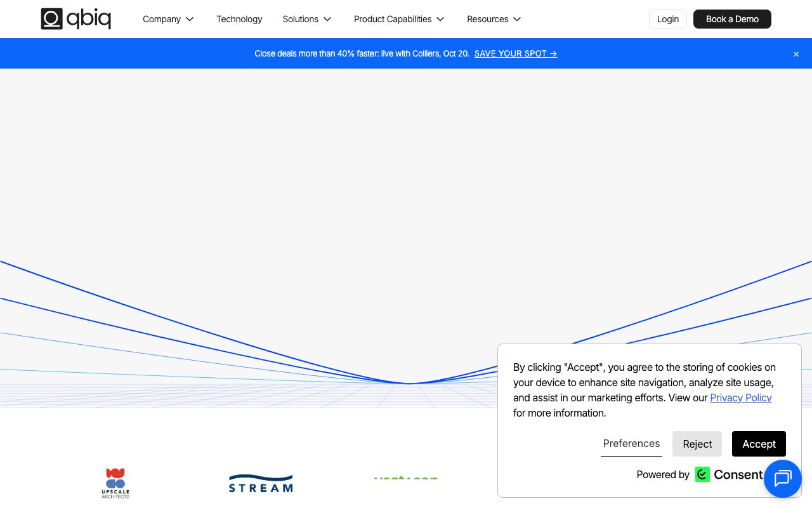Expand the Resources dropdown chevron

(517, 19)
